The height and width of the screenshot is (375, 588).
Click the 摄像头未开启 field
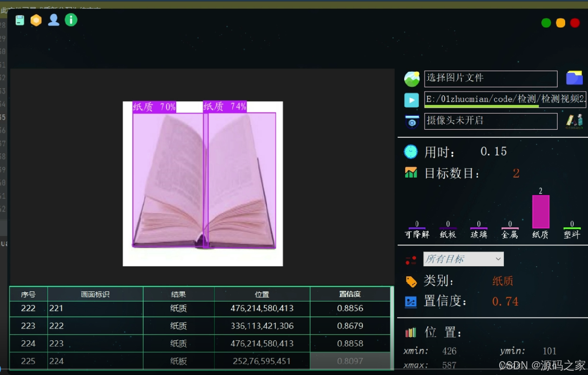tap(491, 121)
